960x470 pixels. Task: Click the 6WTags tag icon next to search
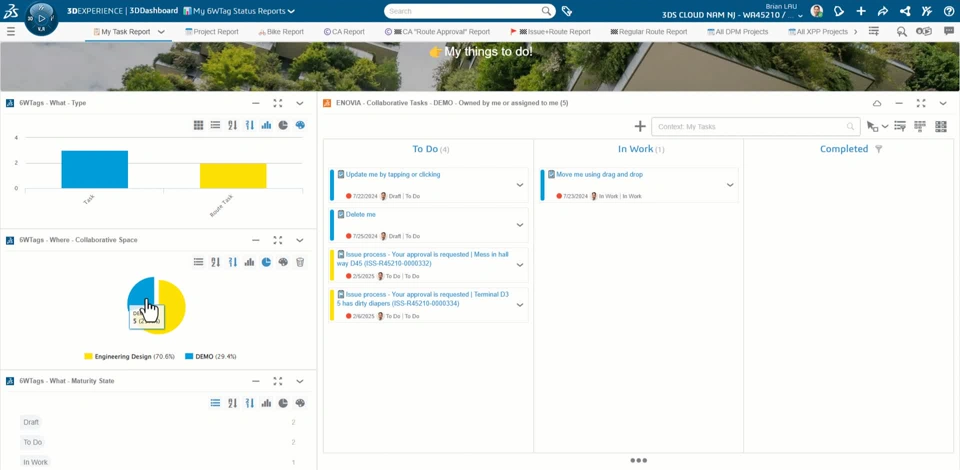(567, 11)
